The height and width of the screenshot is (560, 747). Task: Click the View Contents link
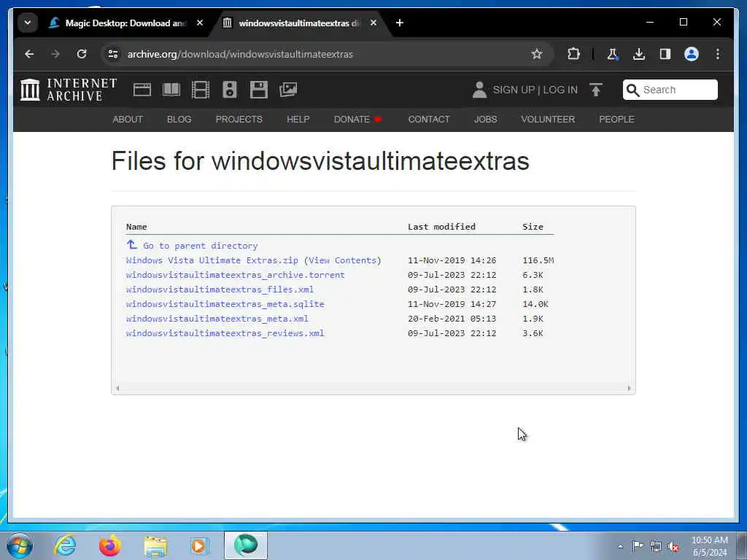[x=343, y=260]
